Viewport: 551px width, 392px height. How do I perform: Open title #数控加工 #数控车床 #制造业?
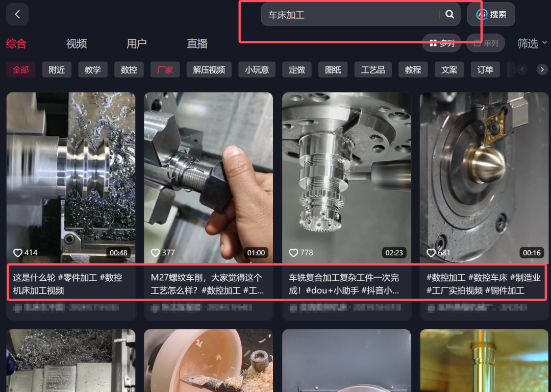(x=484, y=284)
